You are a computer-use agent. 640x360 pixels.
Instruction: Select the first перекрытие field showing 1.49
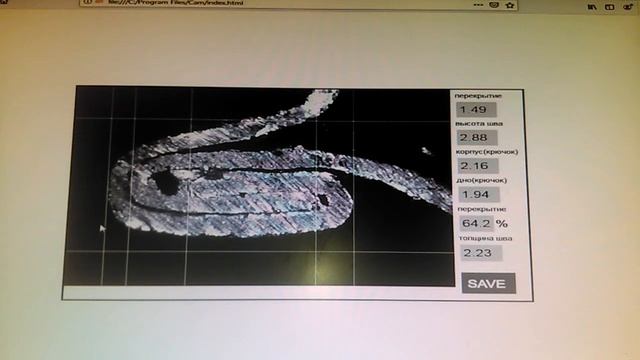coord(476,109)
